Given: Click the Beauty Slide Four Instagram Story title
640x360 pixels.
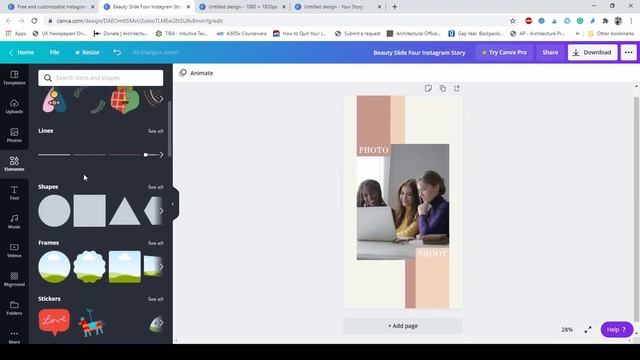Looking at the screenshot, I should pos(419,52).
